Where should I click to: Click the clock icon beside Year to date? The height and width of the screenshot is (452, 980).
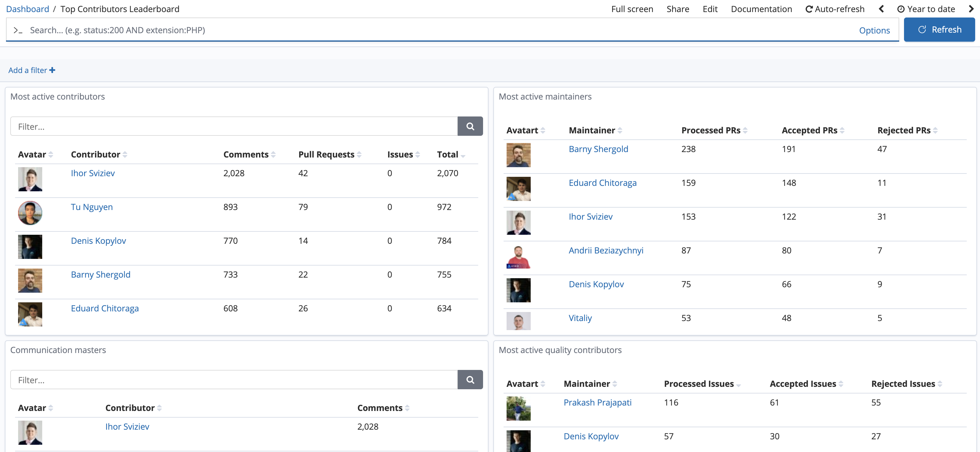tap(901, 9)
